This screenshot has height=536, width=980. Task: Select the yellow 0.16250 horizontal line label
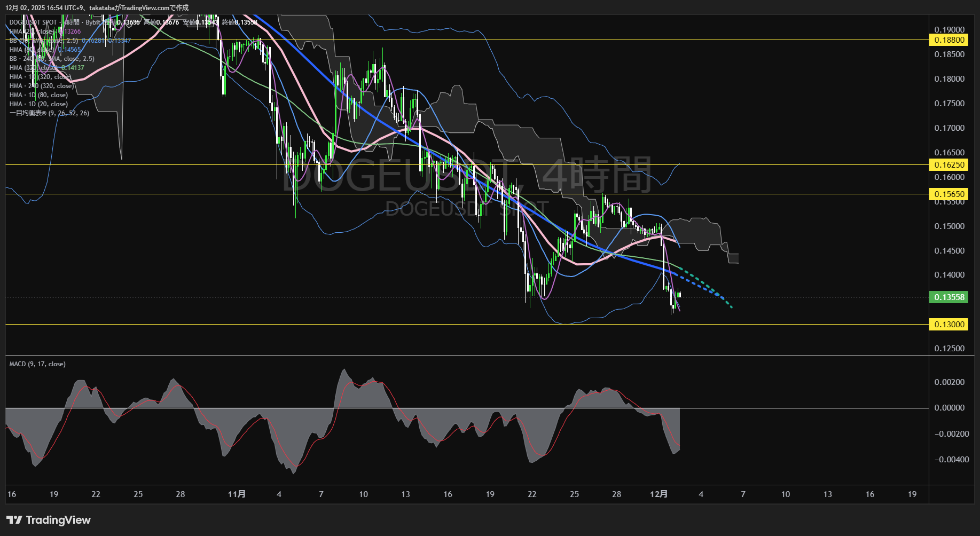tap(948, 165)
